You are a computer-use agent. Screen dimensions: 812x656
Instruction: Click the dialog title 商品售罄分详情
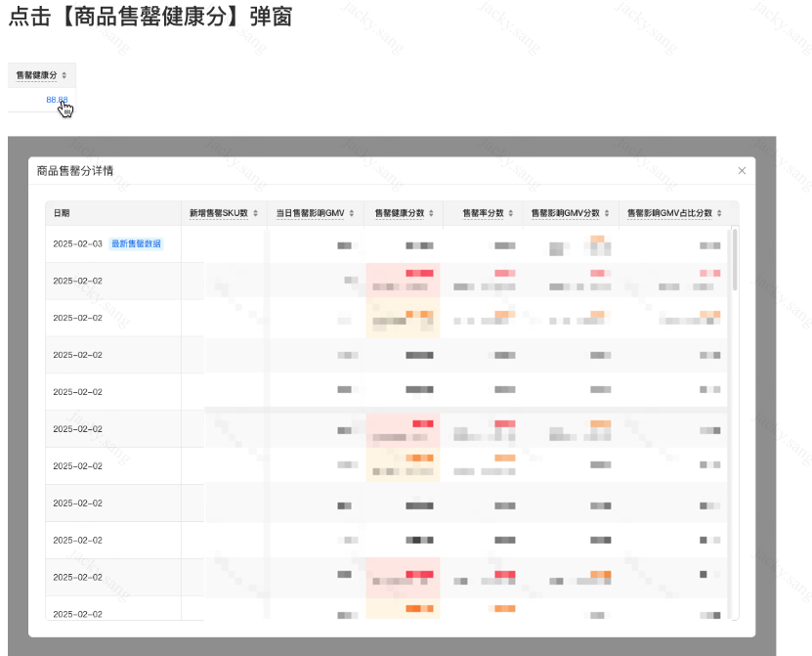pyautogui.click(x=76, y=169)
